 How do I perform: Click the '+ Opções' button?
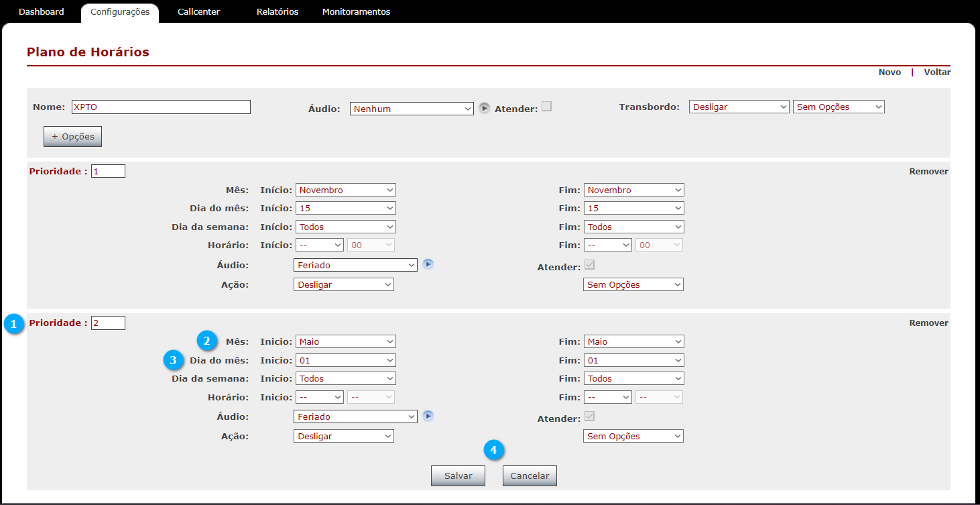pos(72,136)
